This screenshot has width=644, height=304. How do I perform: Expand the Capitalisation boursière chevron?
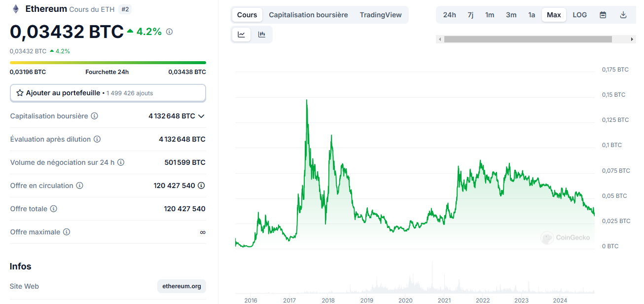pyautogui.click(x=201, y=116)
